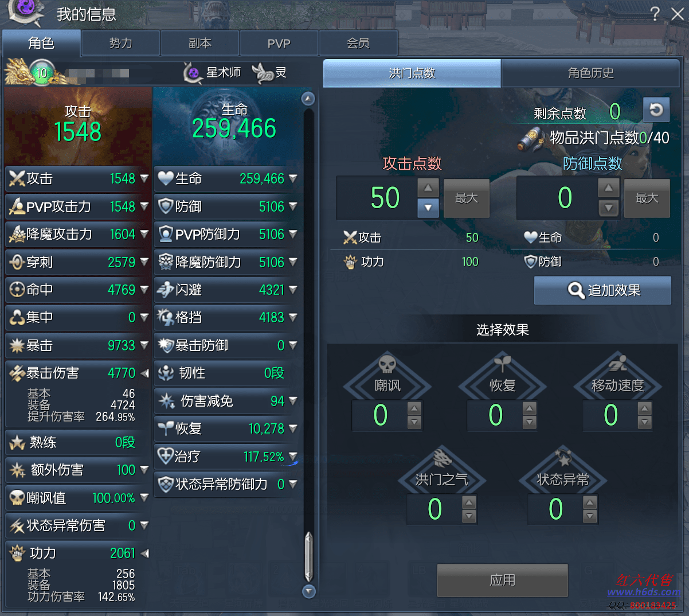
Task: Expand the 攻击 1548 stat details
Action: [x=144, y=179]
